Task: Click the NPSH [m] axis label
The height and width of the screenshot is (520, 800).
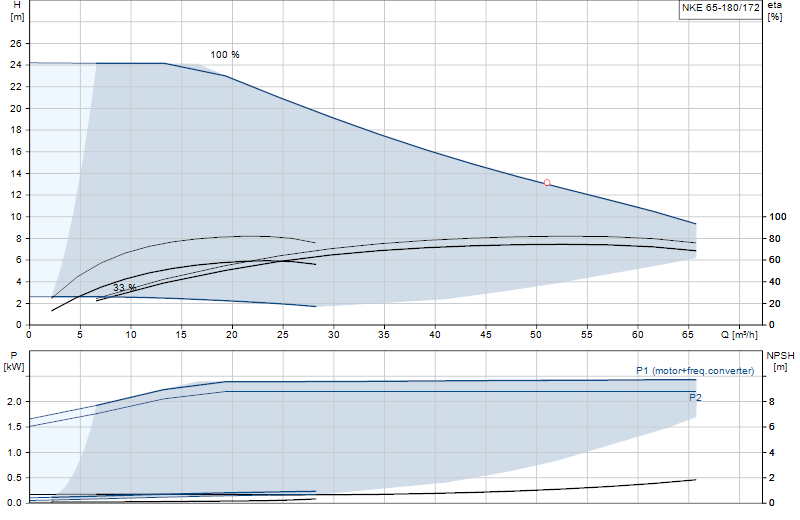Action: [x=780, y=361]
